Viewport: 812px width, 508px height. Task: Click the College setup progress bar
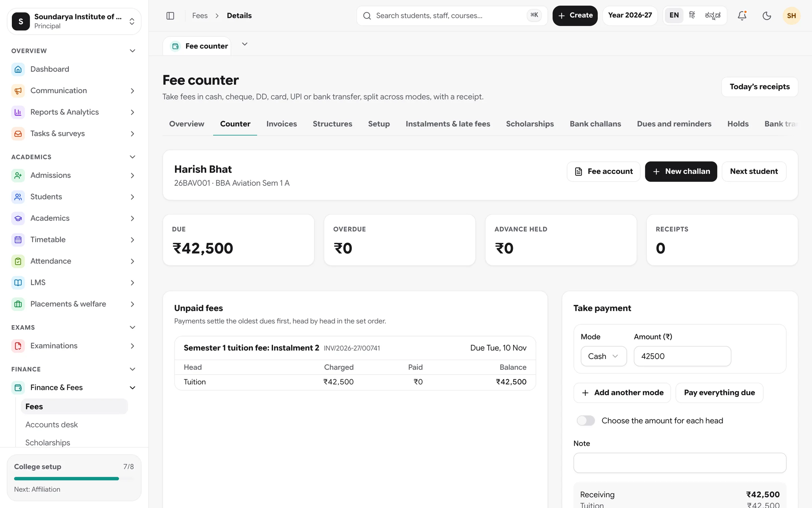tap(74, 479)
